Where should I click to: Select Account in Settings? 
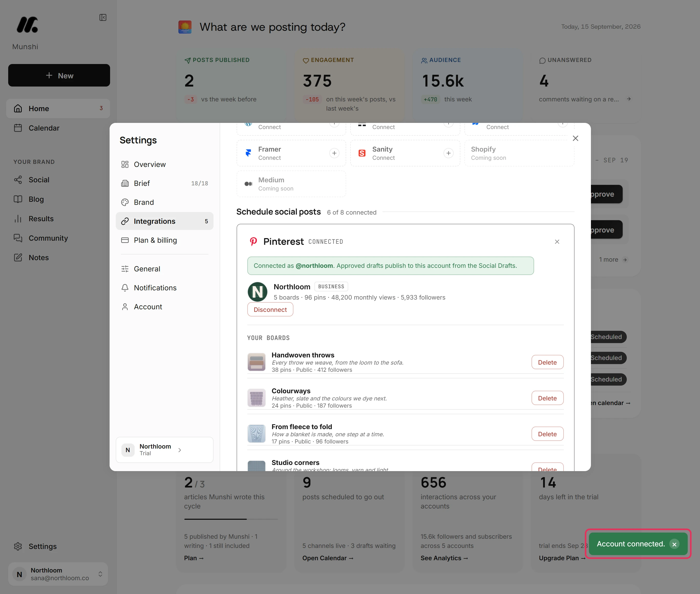pyautogui.click(x=164, y=307)
